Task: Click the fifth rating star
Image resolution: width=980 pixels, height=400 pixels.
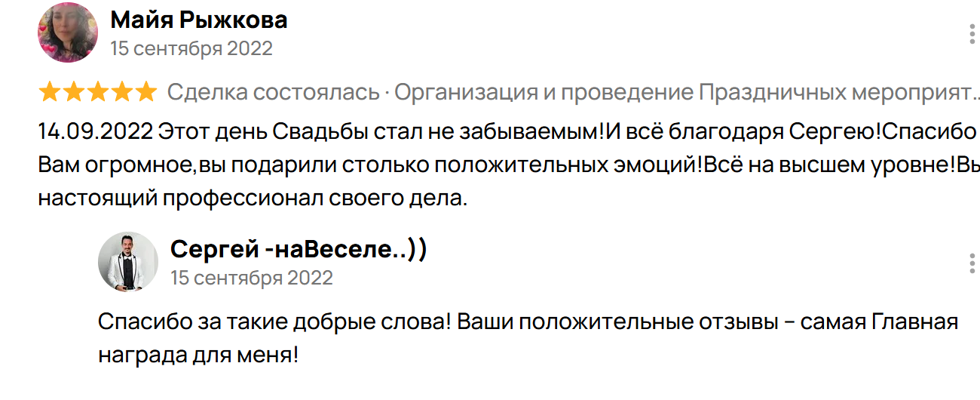Action: 145,93
